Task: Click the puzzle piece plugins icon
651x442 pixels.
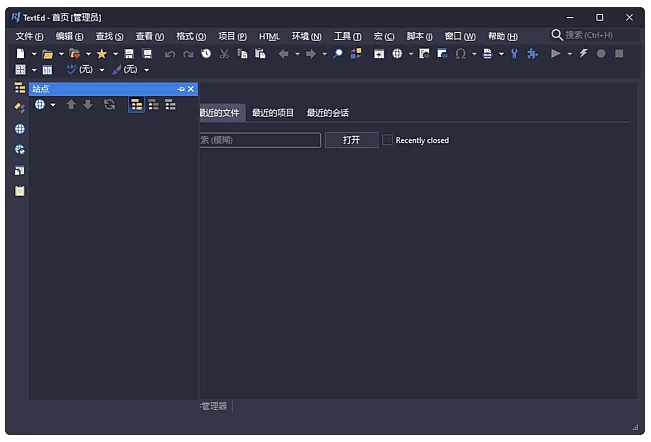Action: click(531, 54)
